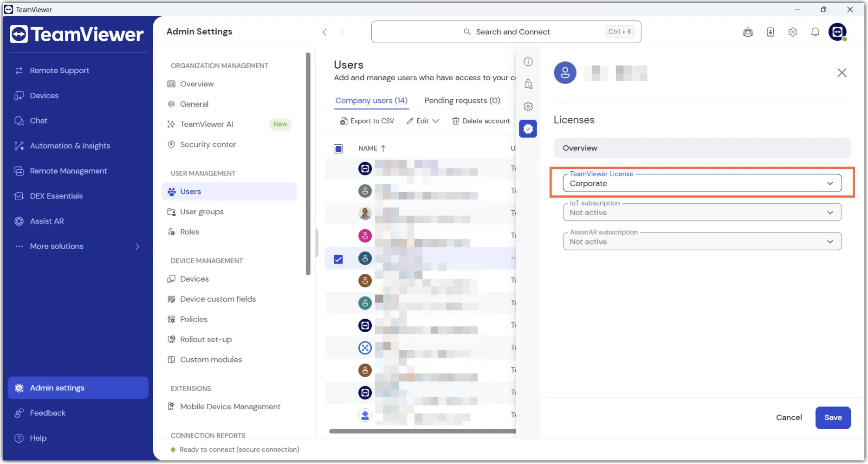Select Users under User Management
Viewport: 868px width, 464px height.
coord(229,192)
